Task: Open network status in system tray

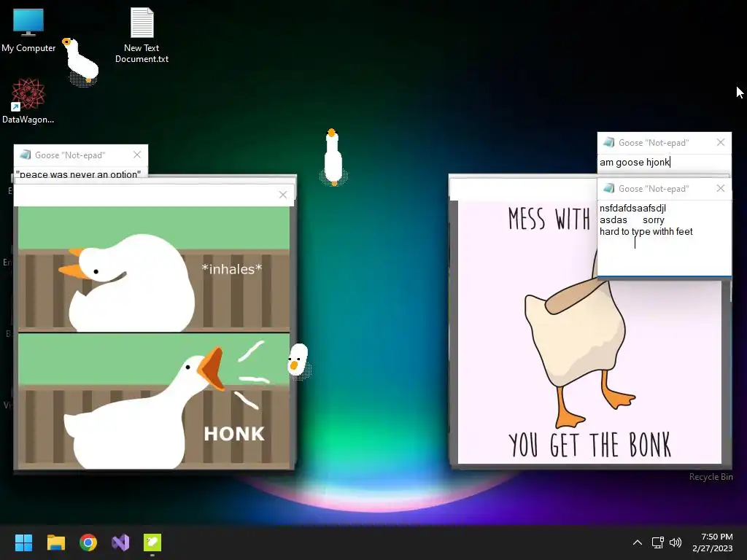Action: [658, 542]
